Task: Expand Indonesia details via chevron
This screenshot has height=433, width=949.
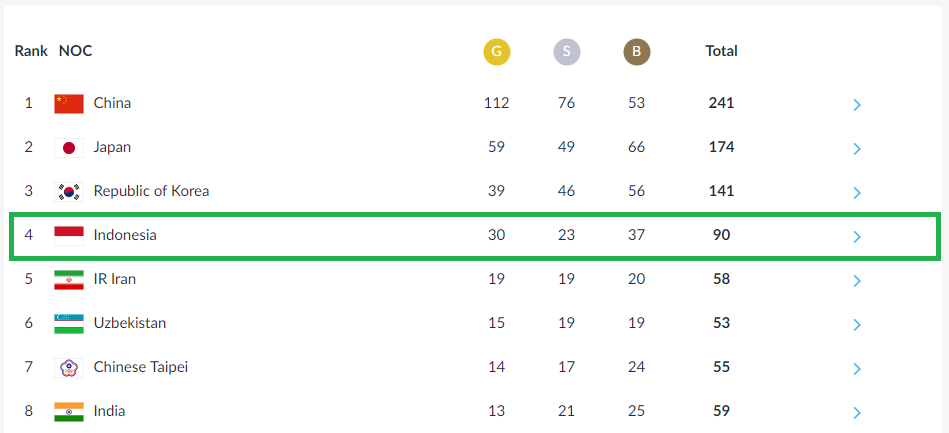Action: (856, 237)
